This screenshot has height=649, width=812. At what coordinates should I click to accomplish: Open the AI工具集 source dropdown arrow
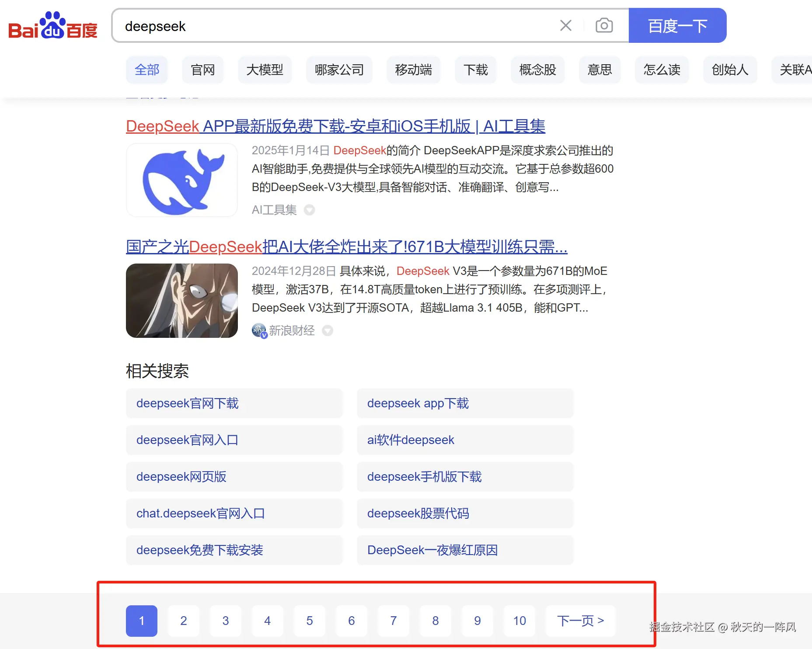[310, 210]
